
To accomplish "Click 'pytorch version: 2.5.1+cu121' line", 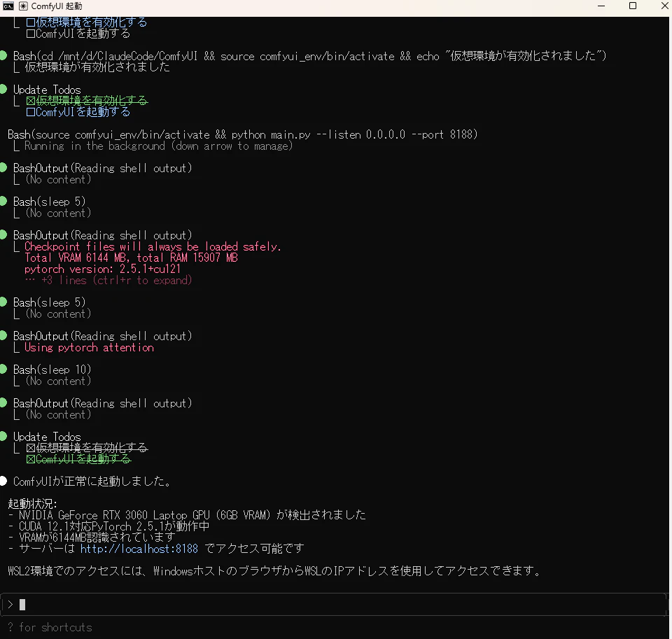I will (x=103, y=269).
